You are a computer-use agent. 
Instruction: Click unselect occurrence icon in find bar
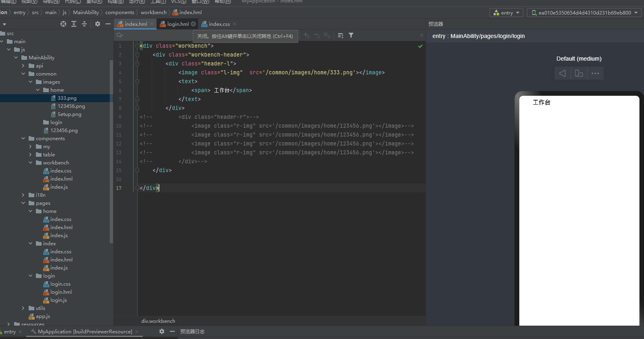pyautogui.click(x=317, y=36)
